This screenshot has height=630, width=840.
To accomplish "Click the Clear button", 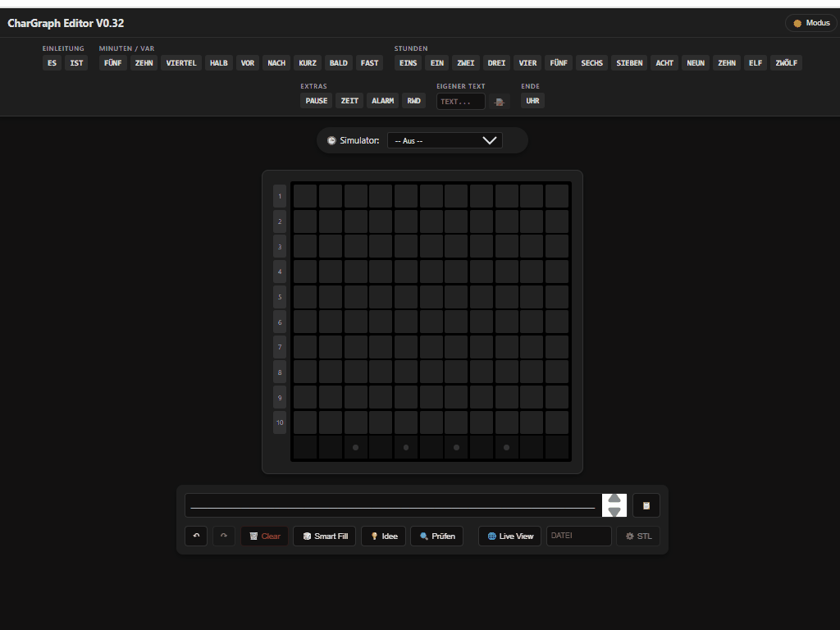I will coord(264,536).
